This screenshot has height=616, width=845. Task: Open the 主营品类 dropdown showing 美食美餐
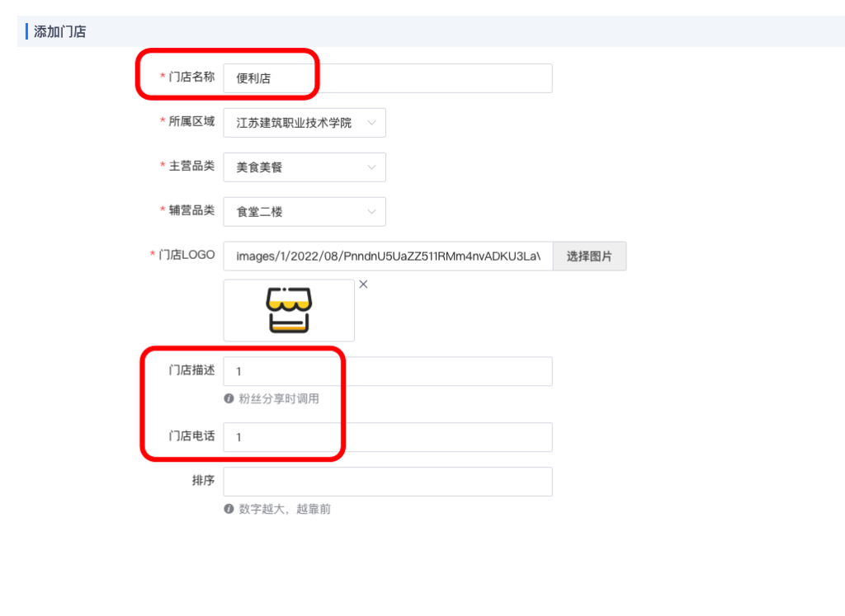click(304, 167)
